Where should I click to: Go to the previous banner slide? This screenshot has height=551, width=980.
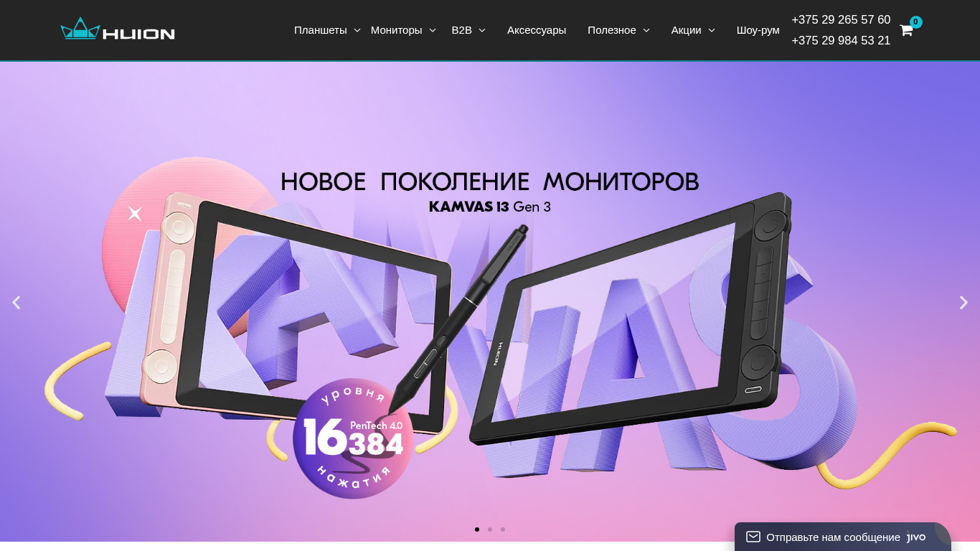point(16,303)
